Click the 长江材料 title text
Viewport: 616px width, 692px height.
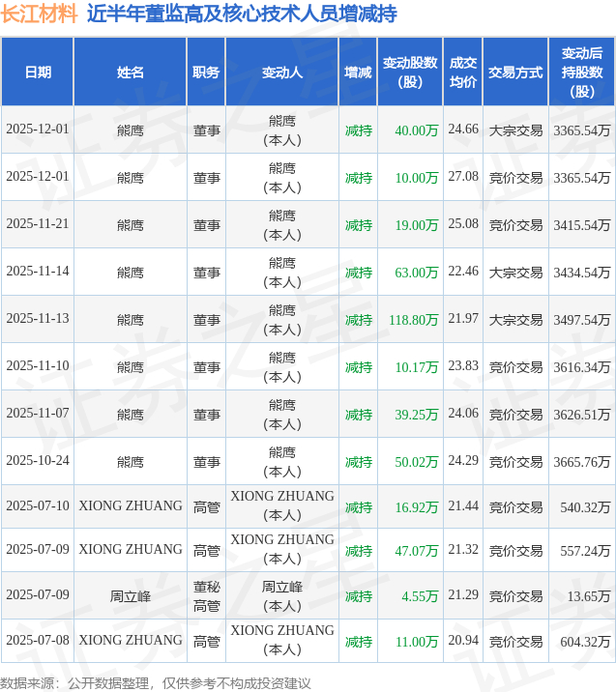tap(39, 14)
